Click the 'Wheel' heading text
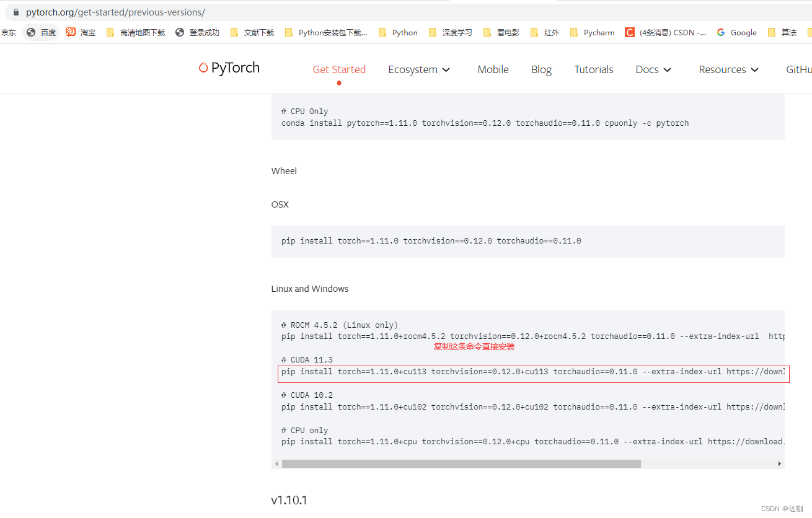Screen dimensions: 812x518 (284, 171)
